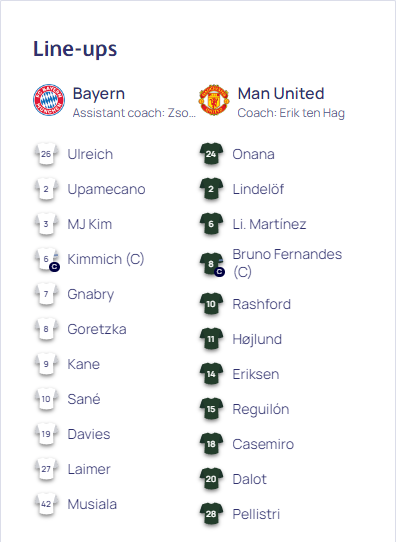Open Li. Martínez's player profile

(x=269, y=224)
